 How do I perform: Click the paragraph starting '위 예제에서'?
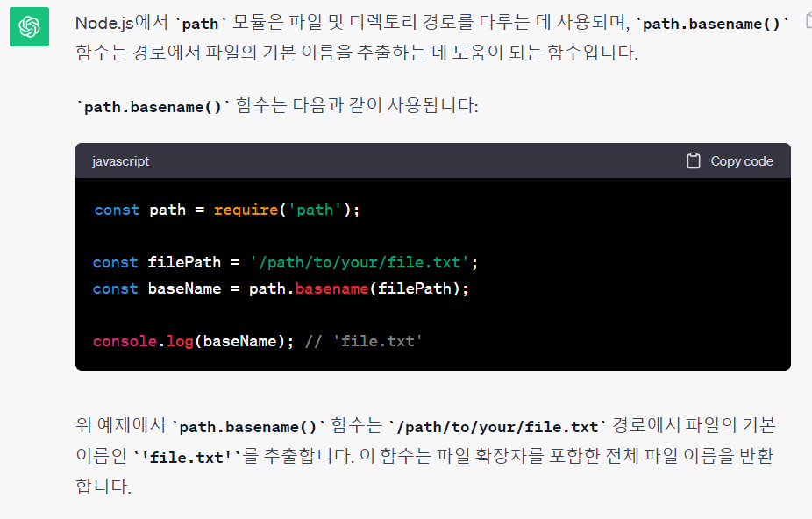(425, 456)
